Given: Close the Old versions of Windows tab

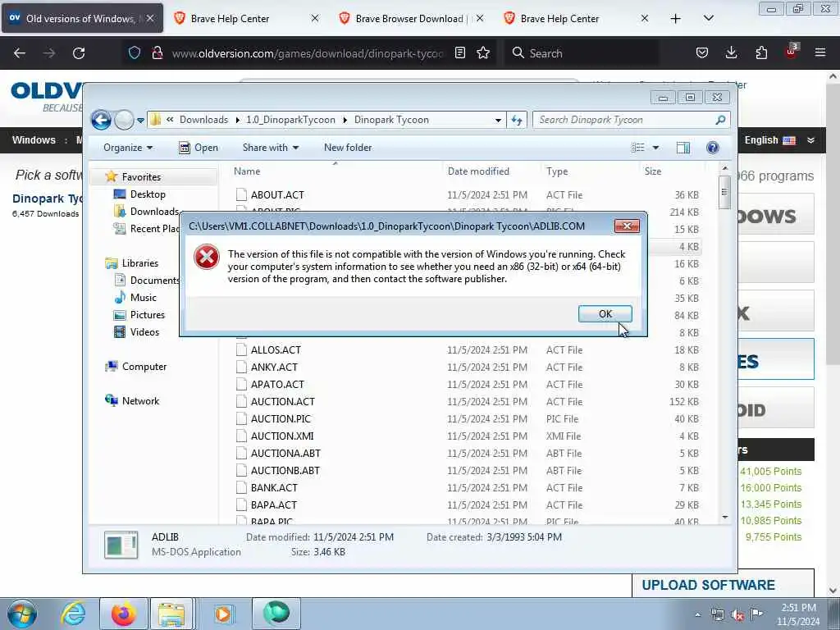Looking at the screenshot, I should (x=151, y=19).
